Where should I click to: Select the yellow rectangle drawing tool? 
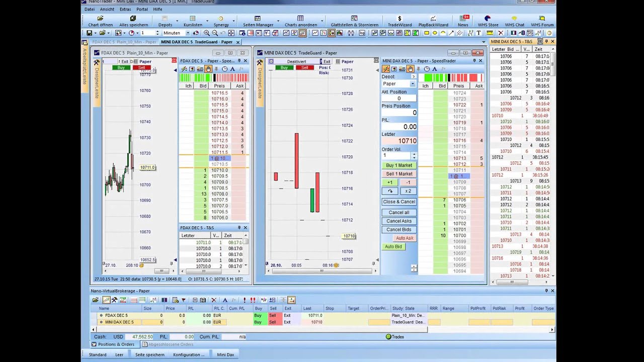click(x=427, y=33)
